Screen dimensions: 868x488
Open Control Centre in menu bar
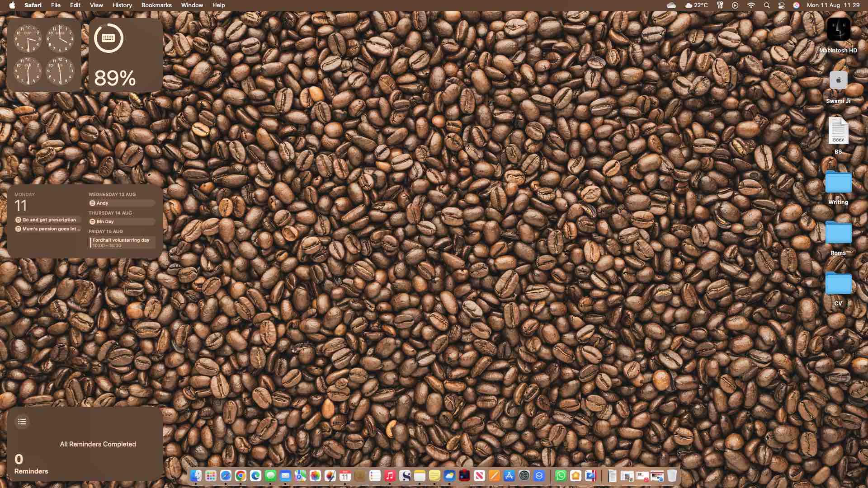pyautogui.click(x=781, y=5)
